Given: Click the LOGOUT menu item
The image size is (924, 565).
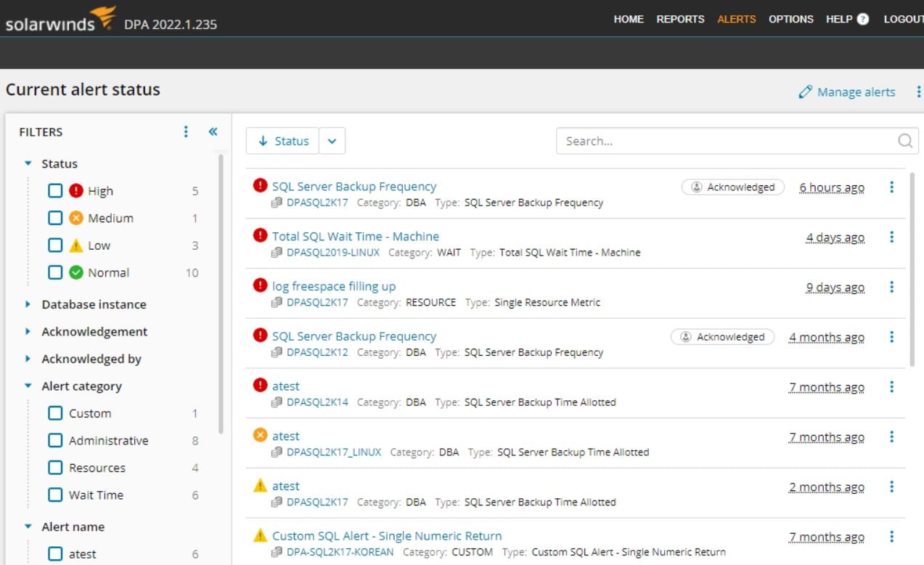Looking at the screenshot, I should click(x=903, y=20).
